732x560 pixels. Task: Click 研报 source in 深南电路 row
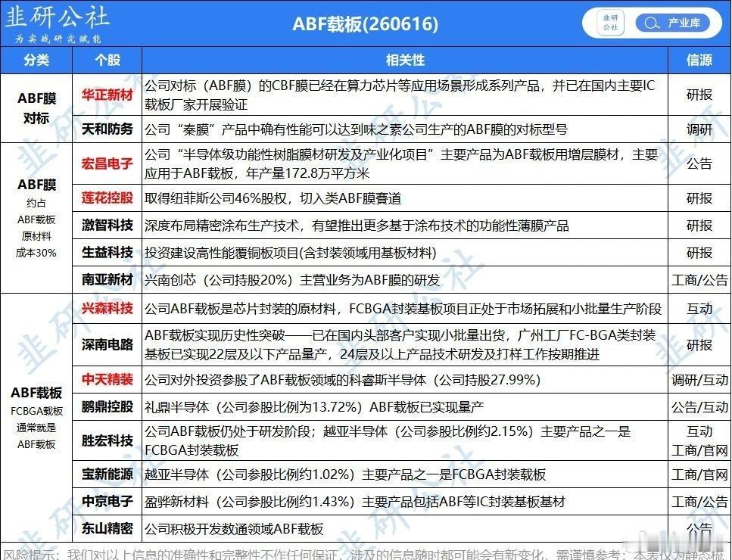point(699,345)
